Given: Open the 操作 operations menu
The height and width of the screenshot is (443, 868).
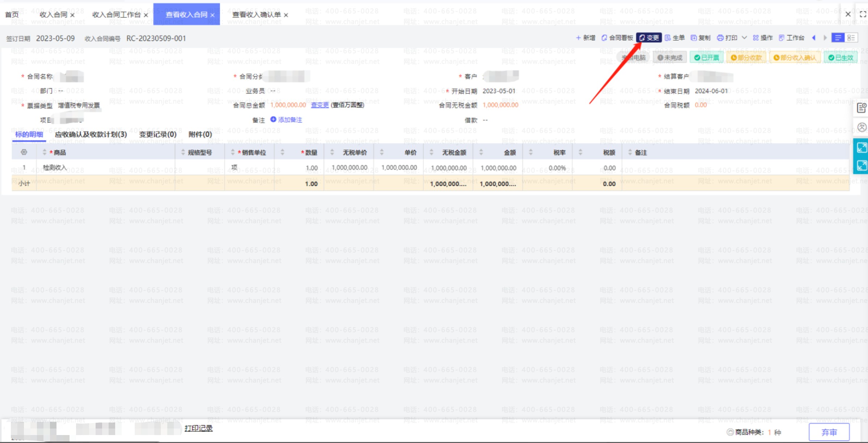Looking at the screenshot, I should coord(763,38).
